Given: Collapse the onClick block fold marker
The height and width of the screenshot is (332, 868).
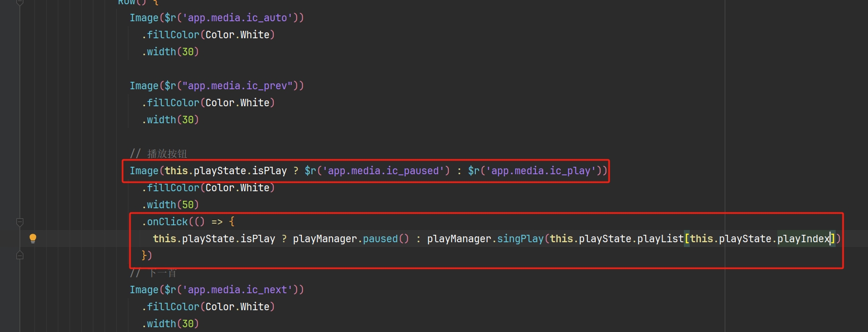Looking at the screenshot, I should (20, 222).
